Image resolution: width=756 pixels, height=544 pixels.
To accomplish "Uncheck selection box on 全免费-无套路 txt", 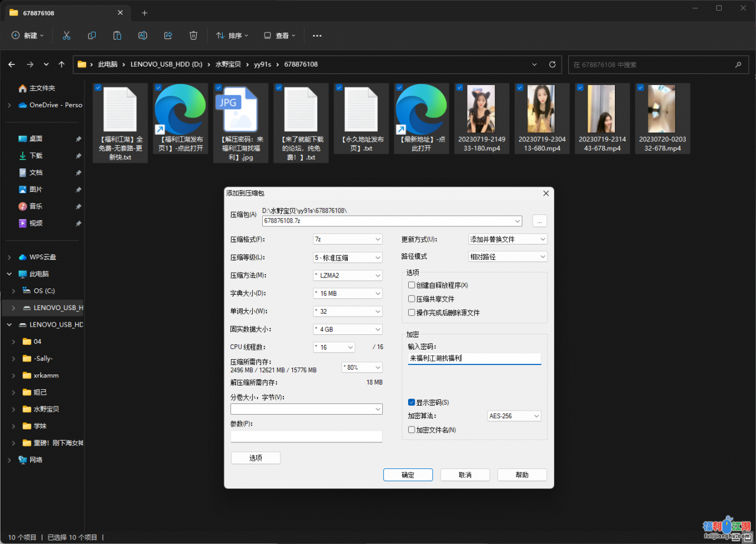I will [97, 87].
